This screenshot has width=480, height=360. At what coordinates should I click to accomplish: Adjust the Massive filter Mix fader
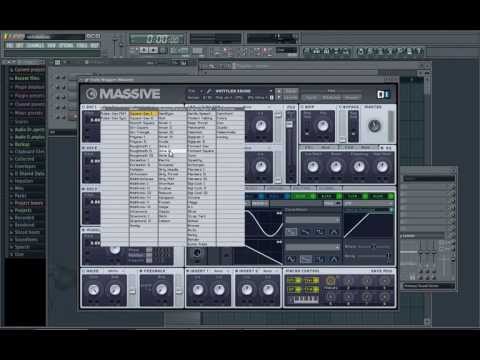click(290, 125)
